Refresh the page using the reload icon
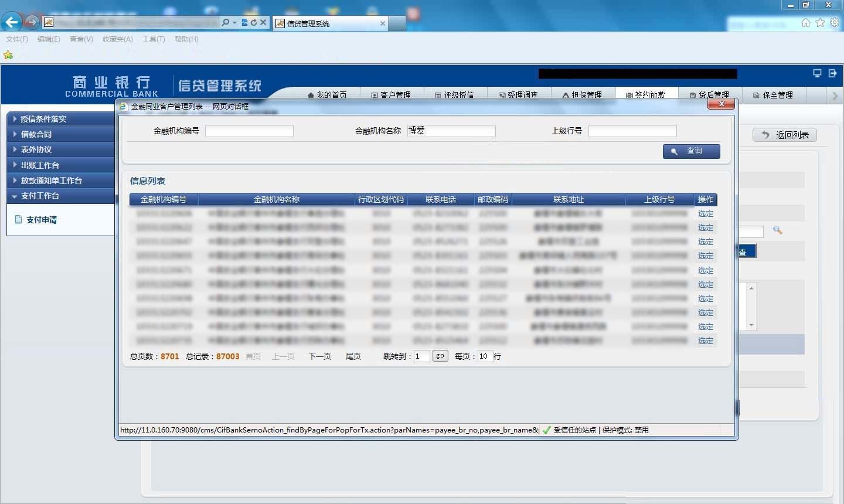 254,22
